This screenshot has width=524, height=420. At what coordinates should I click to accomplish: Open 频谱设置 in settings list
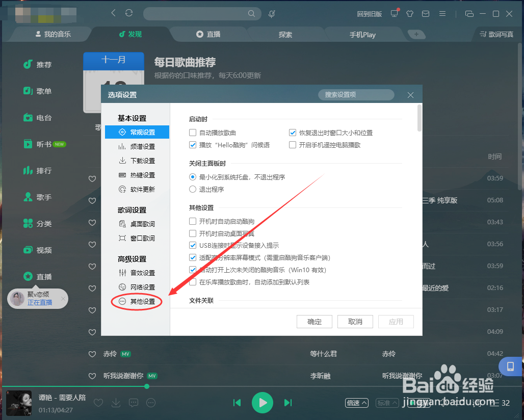(137, 146)
